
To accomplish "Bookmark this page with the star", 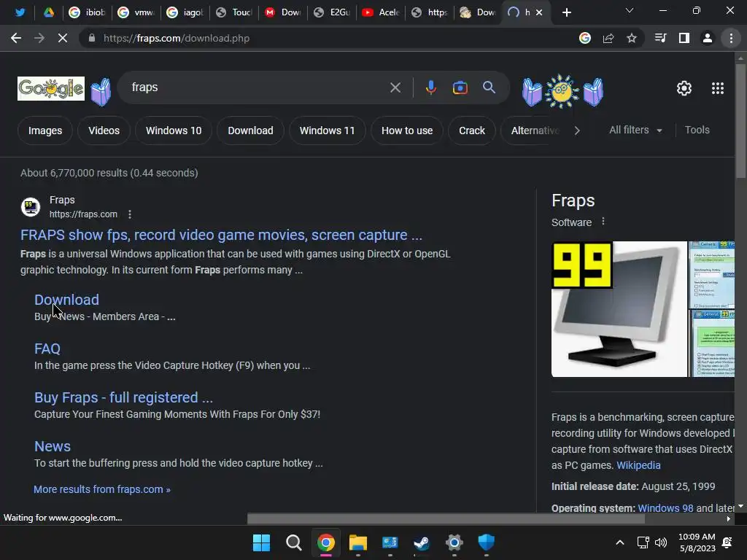I will 632,38.
